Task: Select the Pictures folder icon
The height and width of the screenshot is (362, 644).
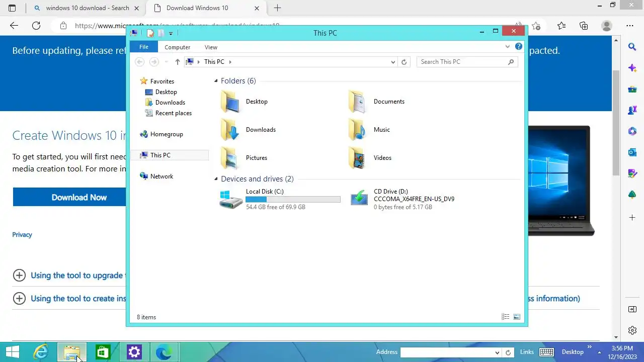Action: [230, 158]
